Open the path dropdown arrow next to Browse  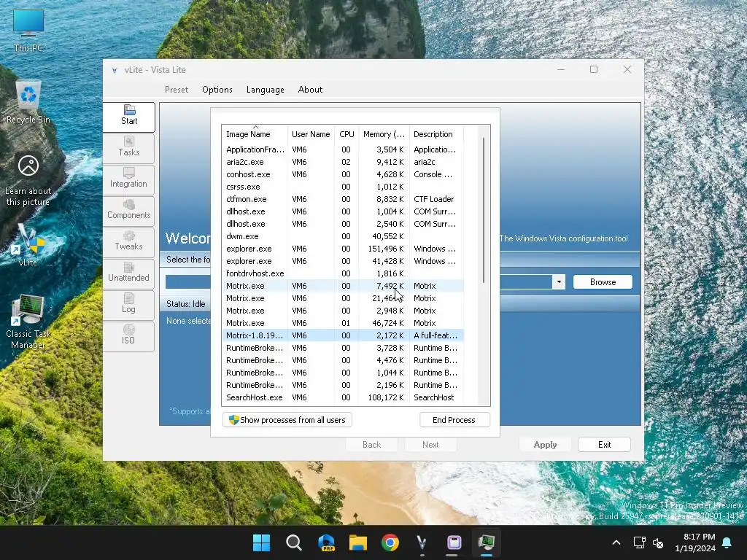(x=559, y=282)
